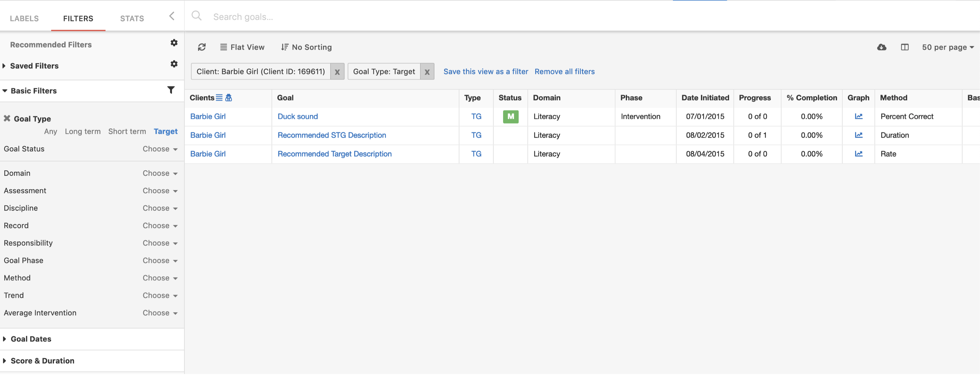The height and width of the screenshot is (376, 980).
Task: Open graph icon for Duck sound
Action: point(858,116)
